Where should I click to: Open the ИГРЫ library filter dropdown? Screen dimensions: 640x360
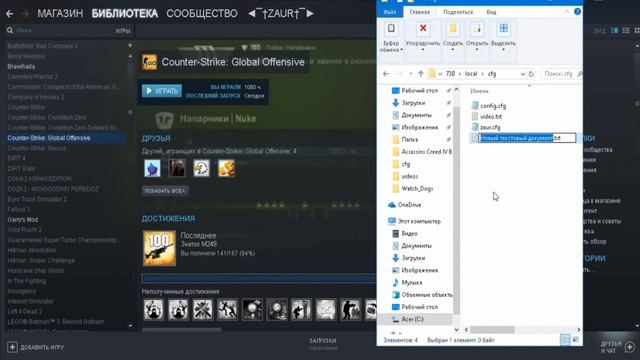122,31
